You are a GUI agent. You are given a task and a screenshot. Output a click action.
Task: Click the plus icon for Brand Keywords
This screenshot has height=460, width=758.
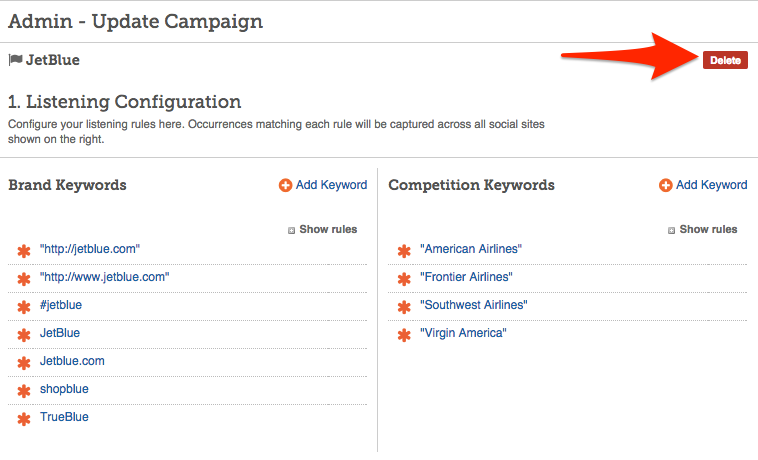(285, 185)
